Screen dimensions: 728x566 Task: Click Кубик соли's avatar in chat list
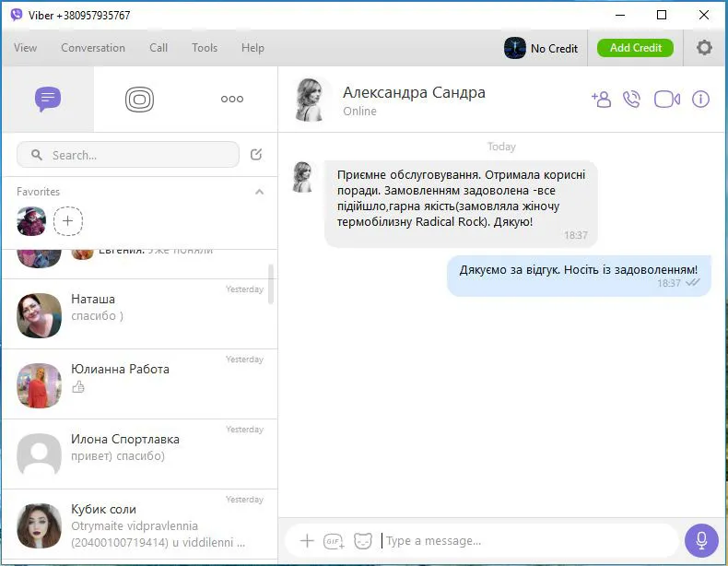pyautogui.click(x=39, y=525)
